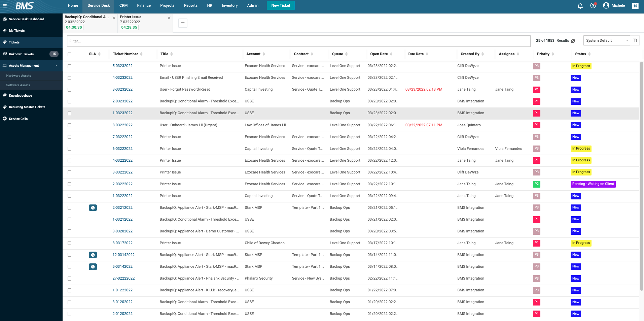Open the Finance menu
Viewport: 644px width, 321px height.
coord(144,6)
